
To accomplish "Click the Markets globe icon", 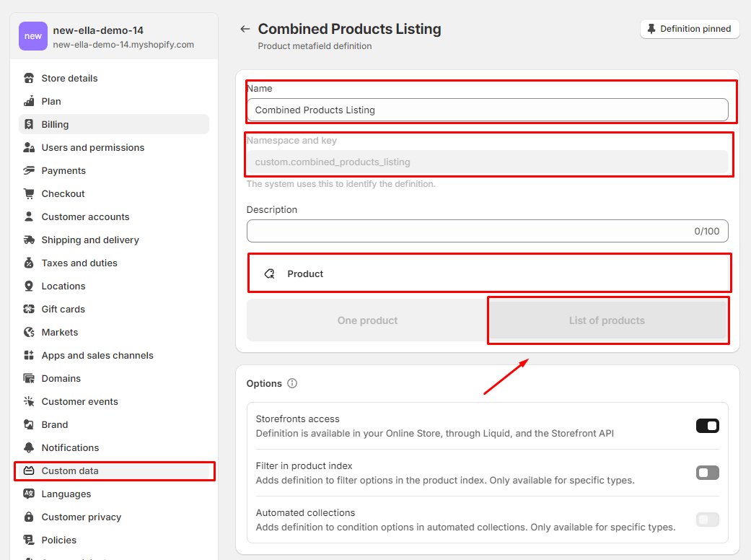I will (29, 332).
